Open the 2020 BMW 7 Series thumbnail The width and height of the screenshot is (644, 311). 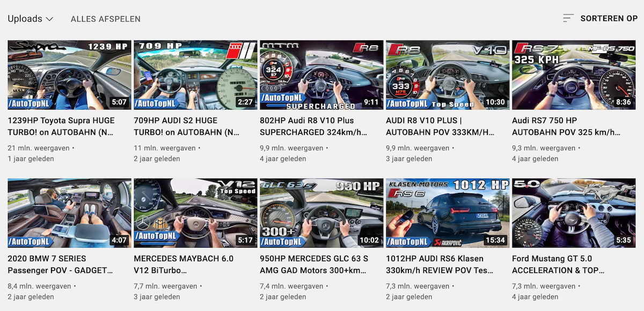(x=69, y=213)
